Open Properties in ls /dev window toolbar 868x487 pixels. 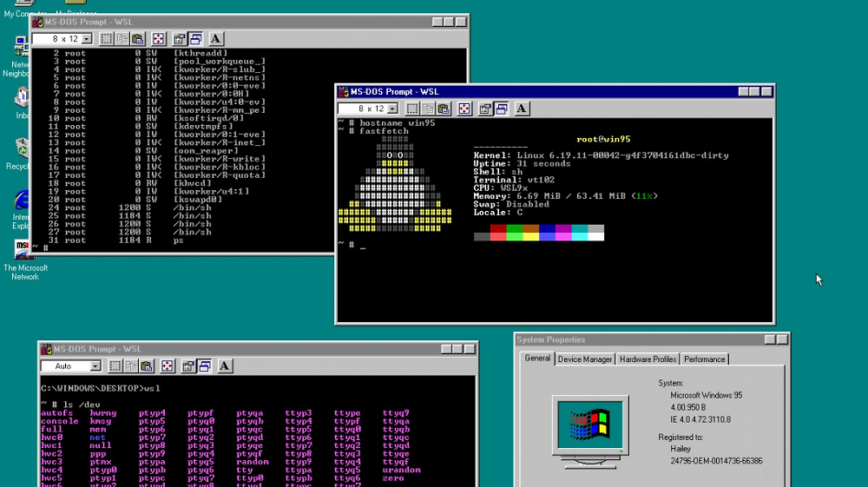188,365
